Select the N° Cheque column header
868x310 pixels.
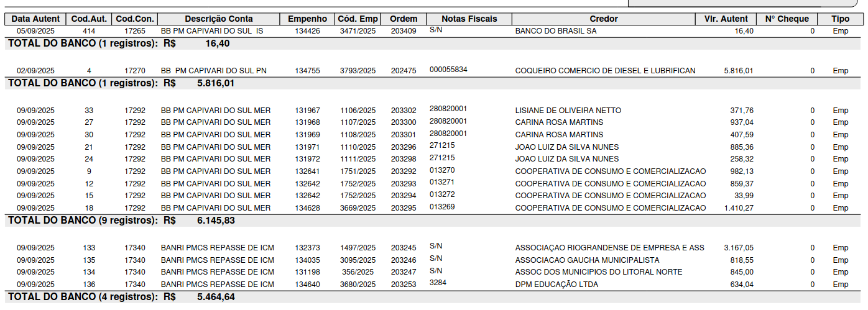[x=787, y=19]
